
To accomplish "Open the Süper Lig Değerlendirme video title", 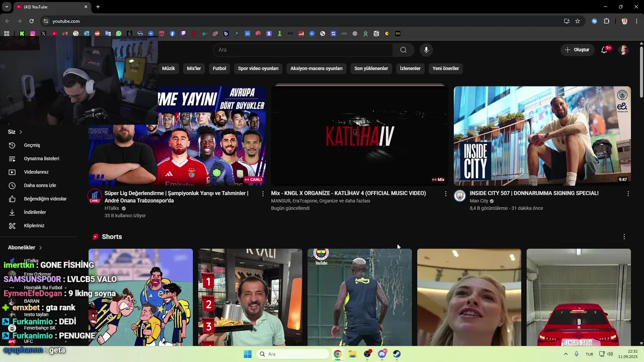I will point(177,197).
